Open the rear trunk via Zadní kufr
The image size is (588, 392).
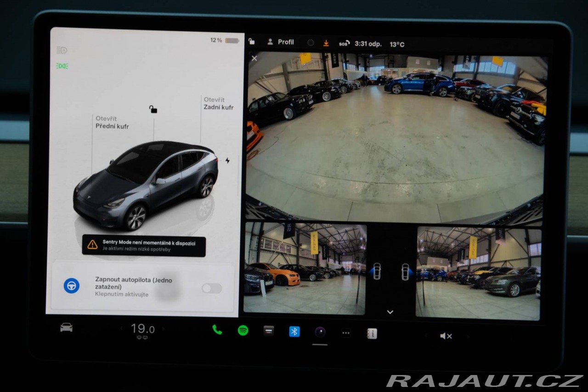pyautogui.click(x=218, y=103)
